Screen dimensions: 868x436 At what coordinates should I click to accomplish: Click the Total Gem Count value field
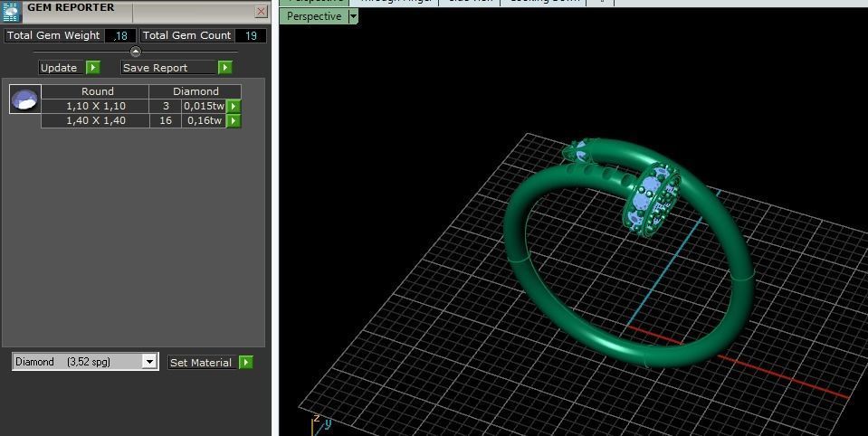tap(251, 35)
